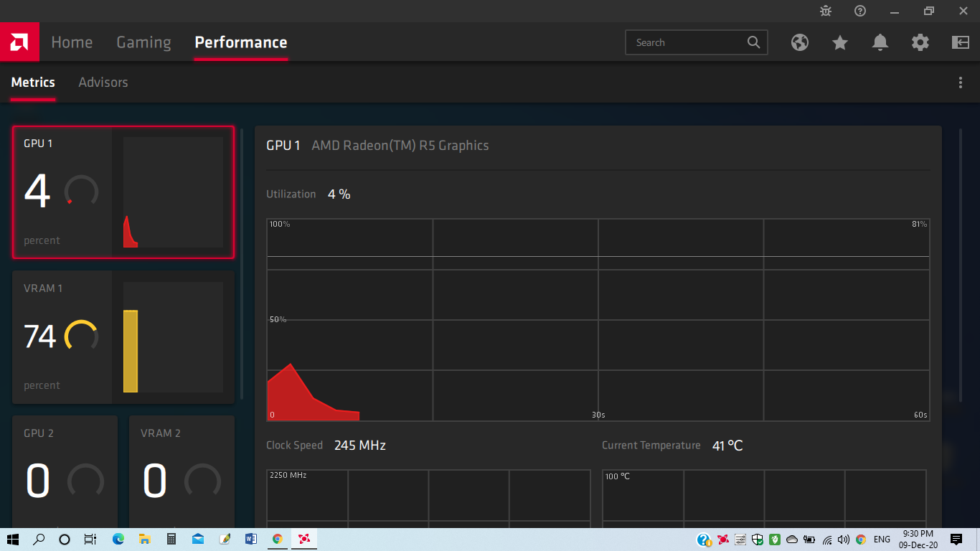Viewport: 980px width, 551px height.
Task: Open File Explorer from the taskbar
Action: pyautogui.click(x=144, y=540)
